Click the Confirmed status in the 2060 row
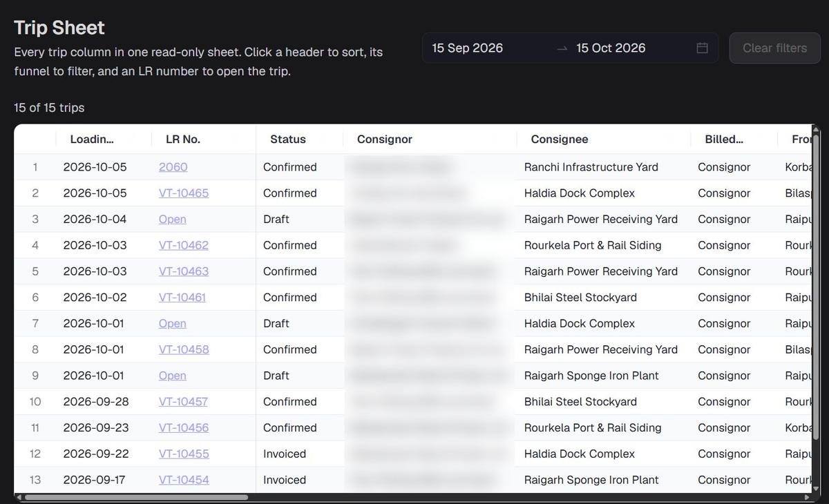 point(290,167)
